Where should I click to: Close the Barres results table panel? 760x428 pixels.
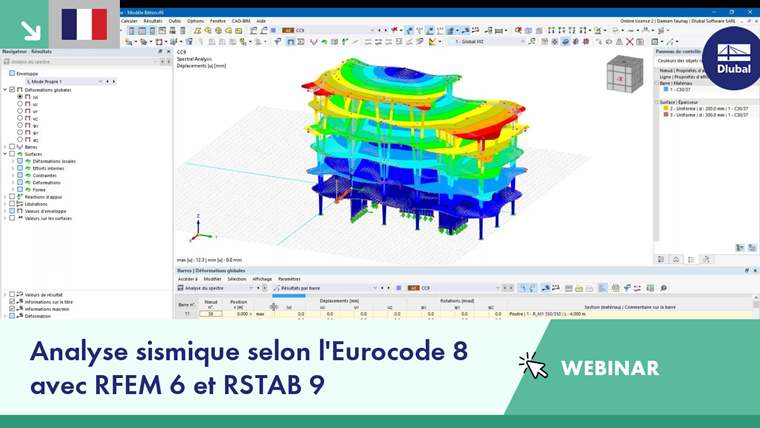tap(755, 270)
